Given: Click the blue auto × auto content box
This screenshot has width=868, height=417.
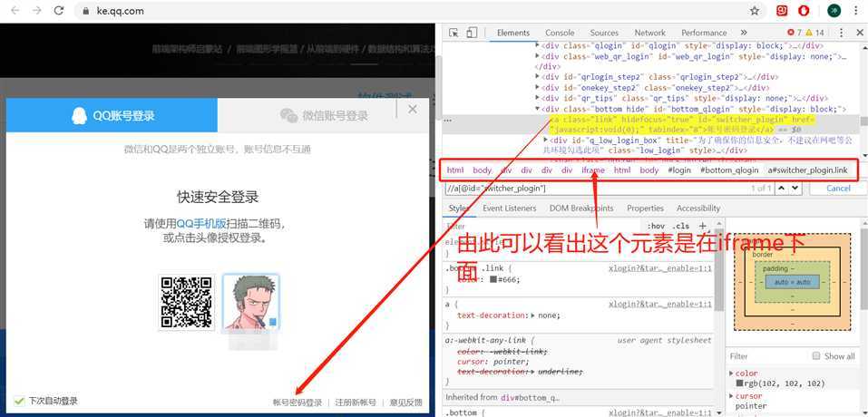Looking at the screenshot, I should click(x=792, y=282).
